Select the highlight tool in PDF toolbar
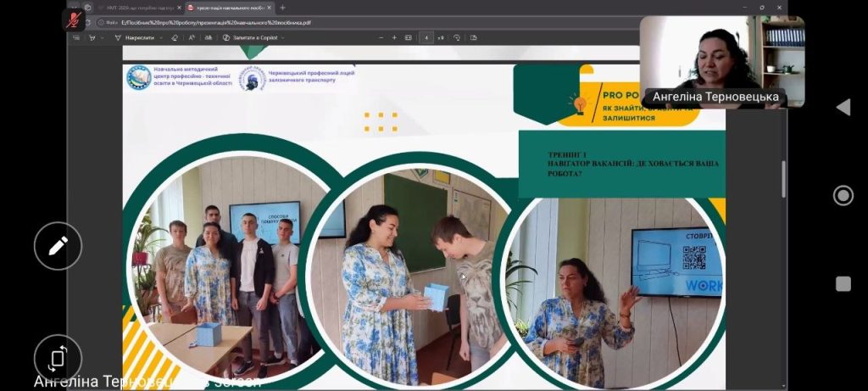This screenshot has width=868, height=391. [92, 37]
